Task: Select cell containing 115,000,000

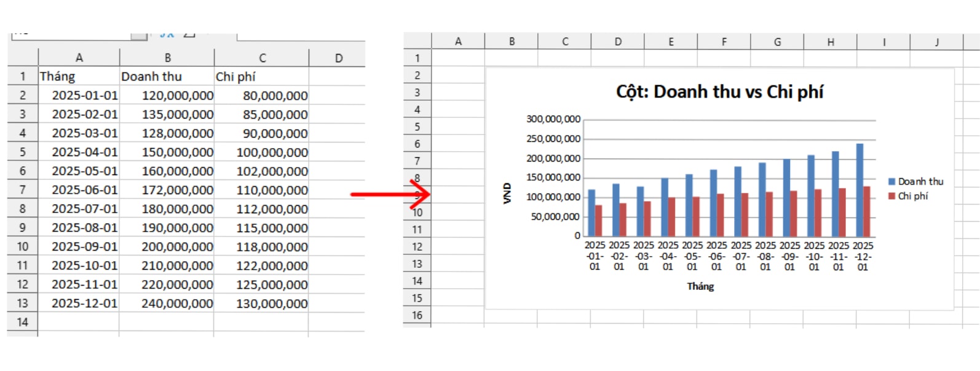Action: (261, 228)
